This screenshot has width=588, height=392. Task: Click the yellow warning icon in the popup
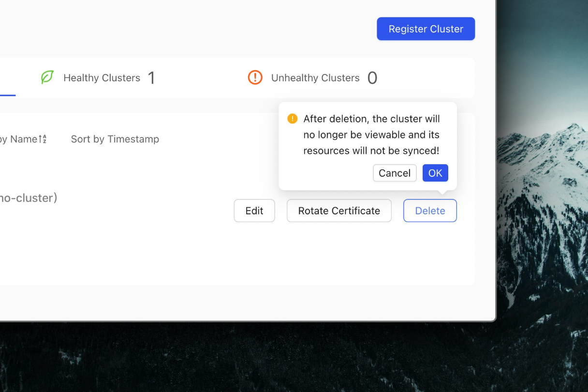pyautogui.click(x=292, y=119)
